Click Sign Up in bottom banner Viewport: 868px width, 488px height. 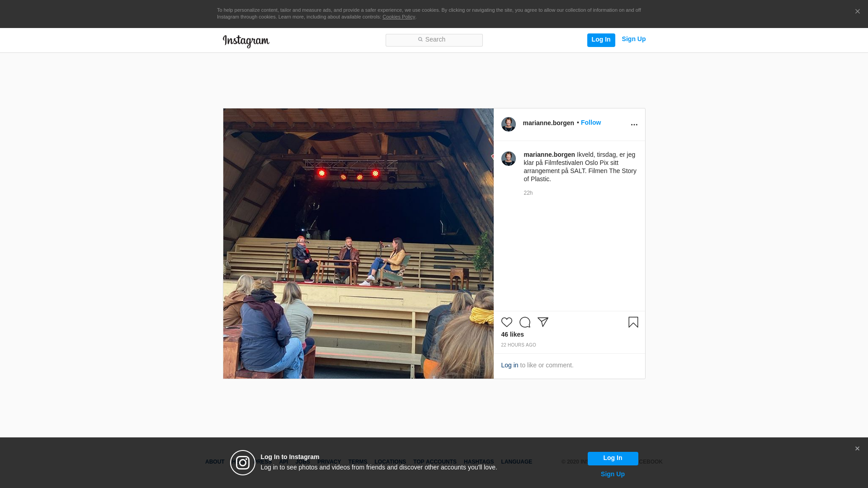pos(613,474)
